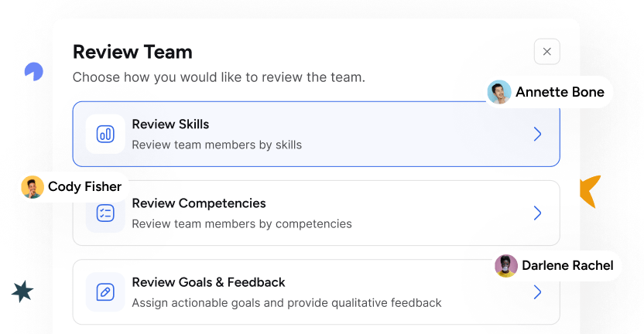Click the Cody Fisher name tag

coord(84,187)
